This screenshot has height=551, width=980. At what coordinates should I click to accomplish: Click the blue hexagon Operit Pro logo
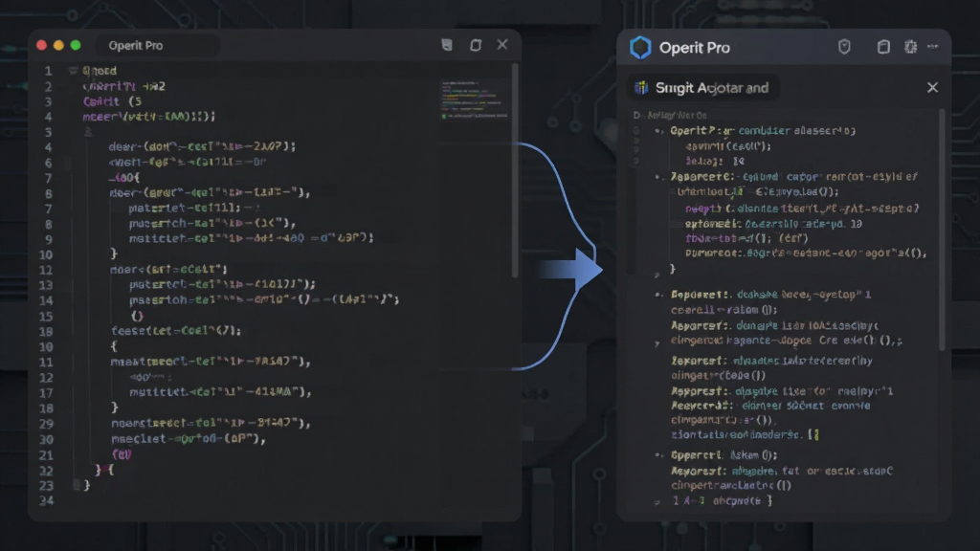click(x=640, y=48)
